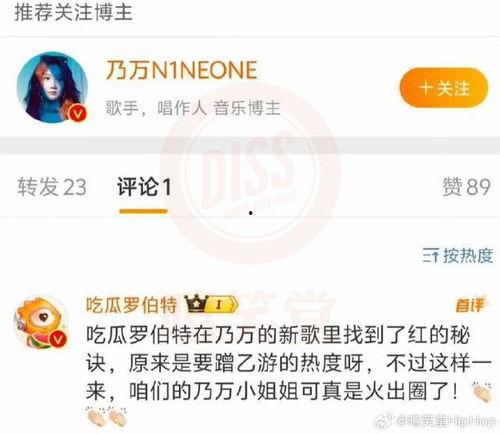The image size is (500, 434).
Task: Click the crown membership level badge
Action: pyautogui.click(x=212, y=304)
